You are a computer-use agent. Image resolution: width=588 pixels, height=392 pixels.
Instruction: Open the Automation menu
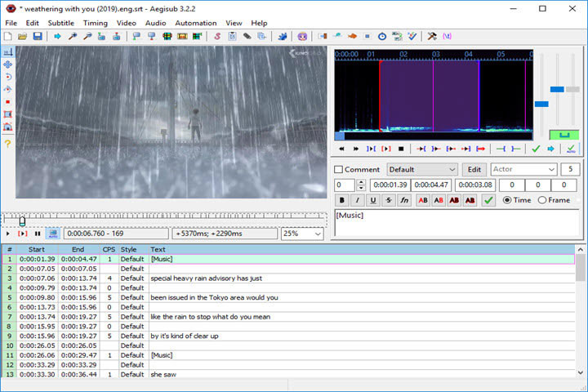[x=196, y=23]
